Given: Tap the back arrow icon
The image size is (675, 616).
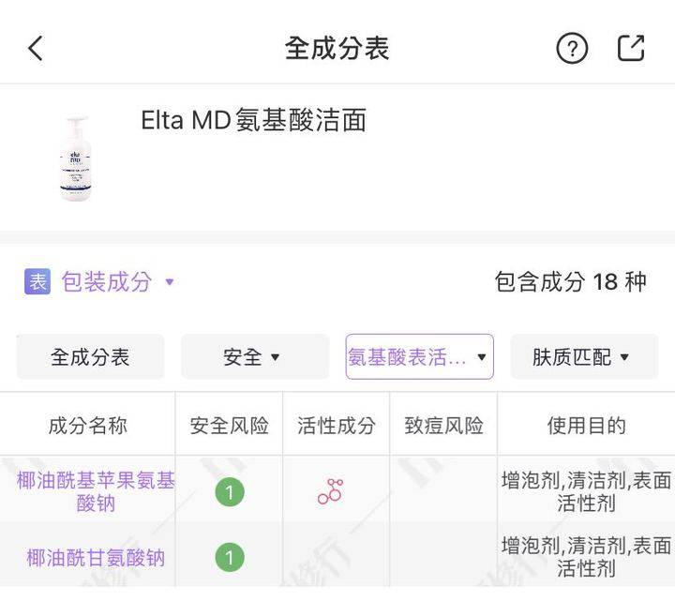Looking at the screenshot, I should pos(36,49).
